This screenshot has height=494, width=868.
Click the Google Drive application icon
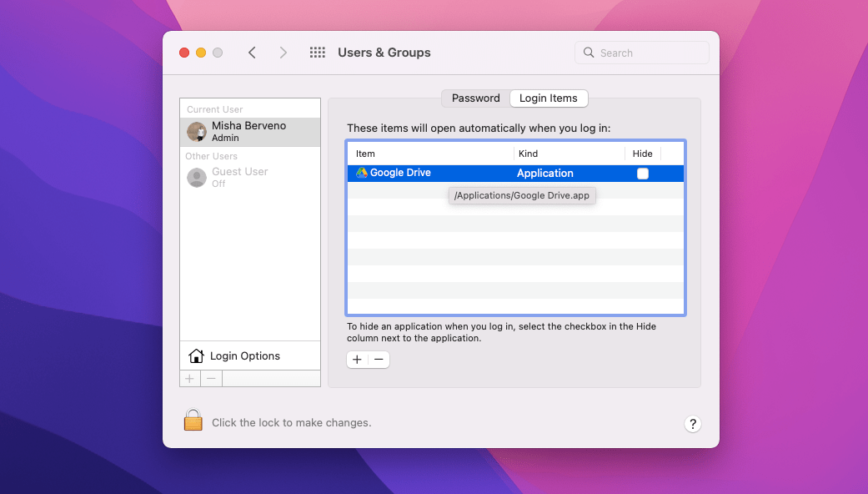pos(360,173)
